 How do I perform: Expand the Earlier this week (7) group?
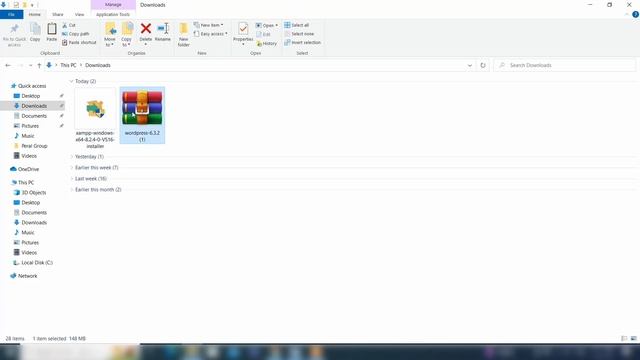click(71, 168)
